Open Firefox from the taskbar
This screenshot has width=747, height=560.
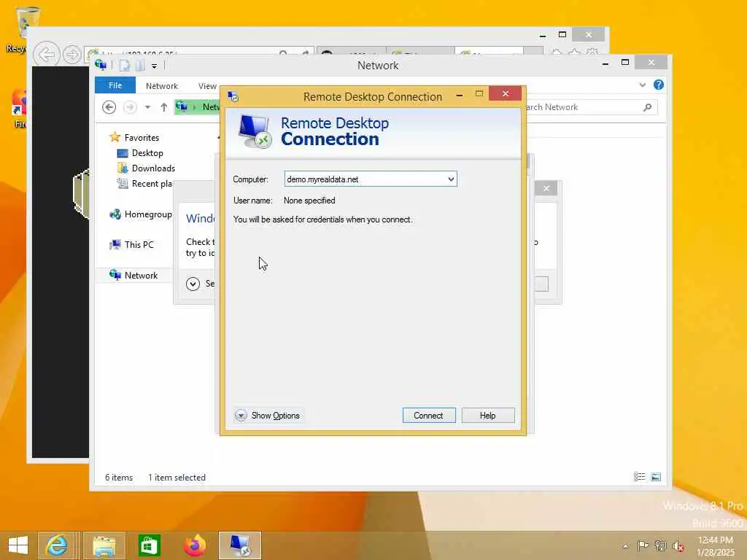tap(194, 545)
